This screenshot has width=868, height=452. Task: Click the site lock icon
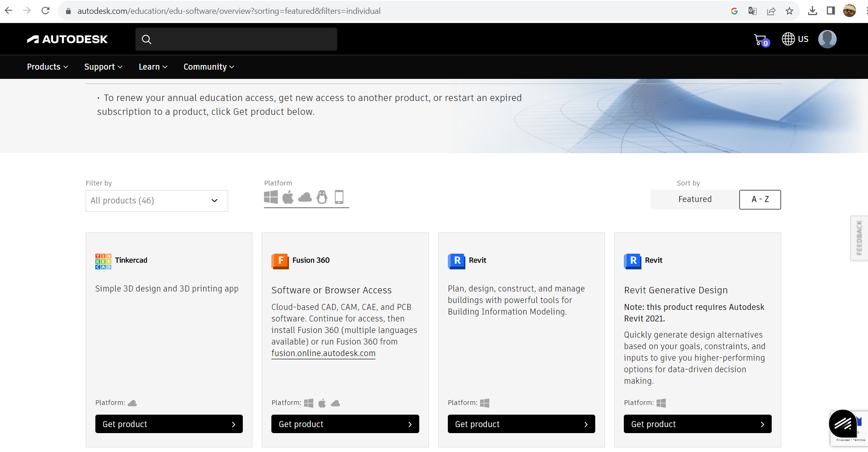[68, 11]
